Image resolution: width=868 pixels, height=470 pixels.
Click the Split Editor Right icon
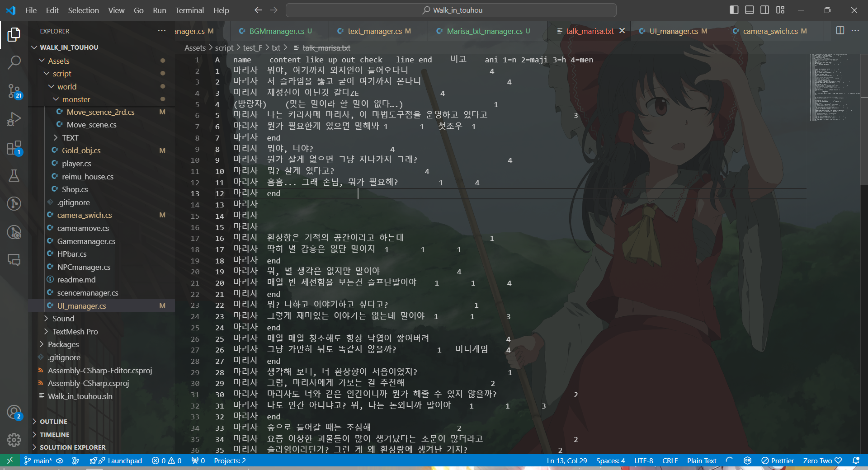[x=840, y=31]
